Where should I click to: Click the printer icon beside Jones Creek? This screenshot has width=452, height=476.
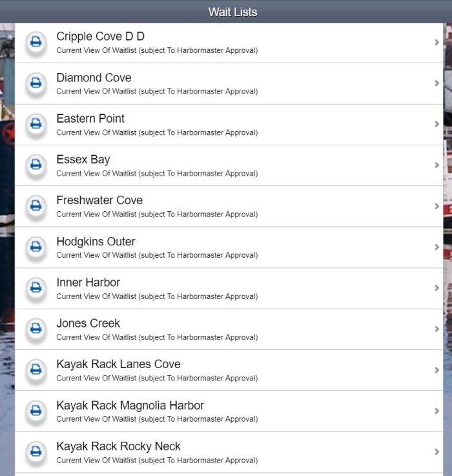pos(36,329)
